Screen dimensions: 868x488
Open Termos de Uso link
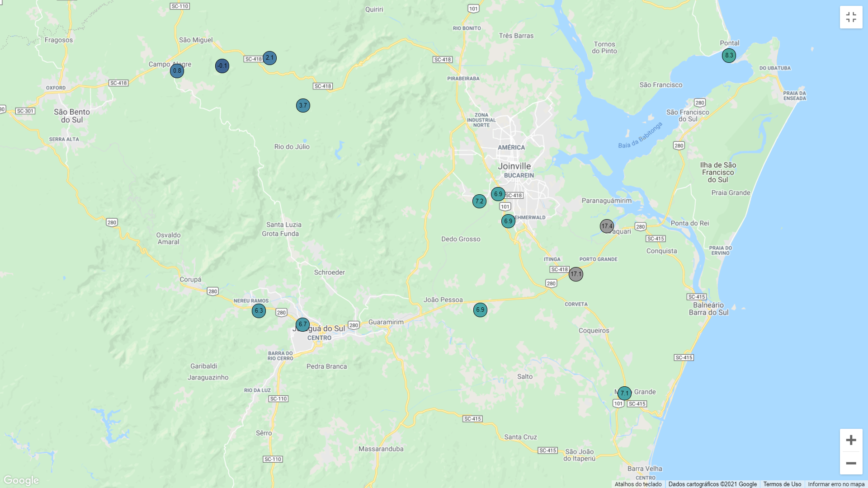click(782, 484)
